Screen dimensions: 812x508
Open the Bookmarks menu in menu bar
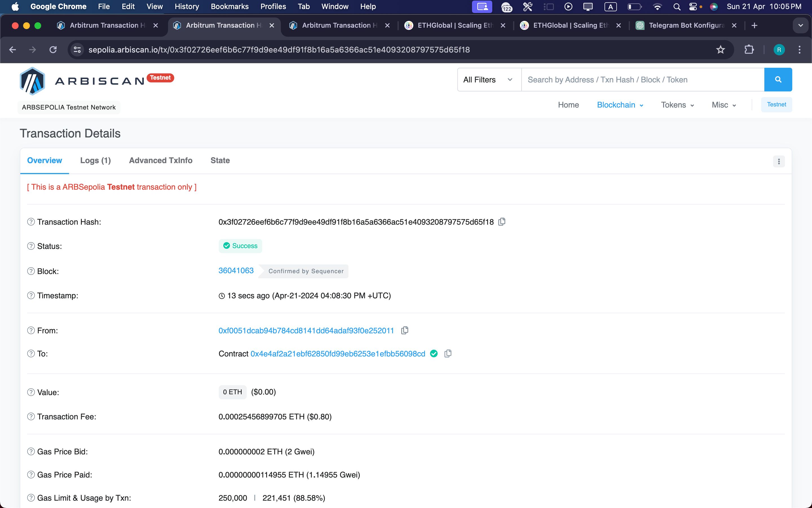click(230, 6)
